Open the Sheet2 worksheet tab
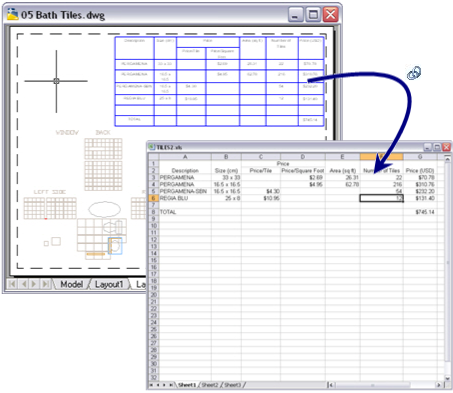The image size is (453, 393). [209, 385]
